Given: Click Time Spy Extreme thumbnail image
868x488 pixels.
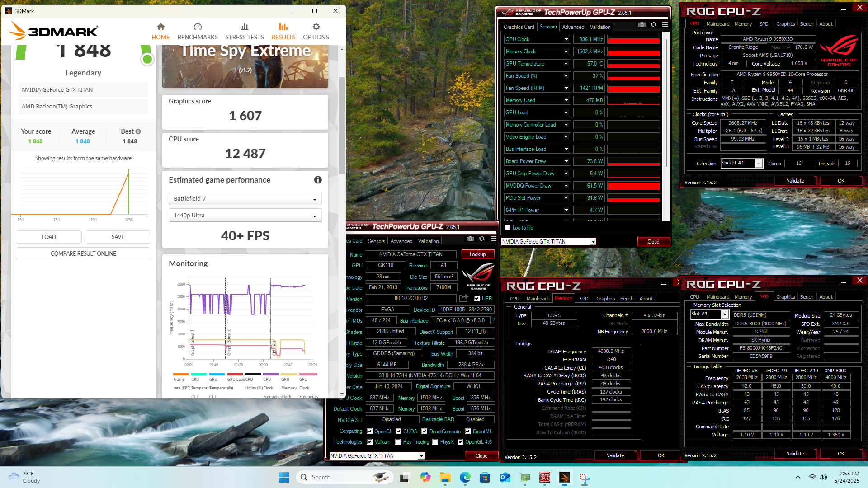Looking at the screenshot, I should [245, 66].
